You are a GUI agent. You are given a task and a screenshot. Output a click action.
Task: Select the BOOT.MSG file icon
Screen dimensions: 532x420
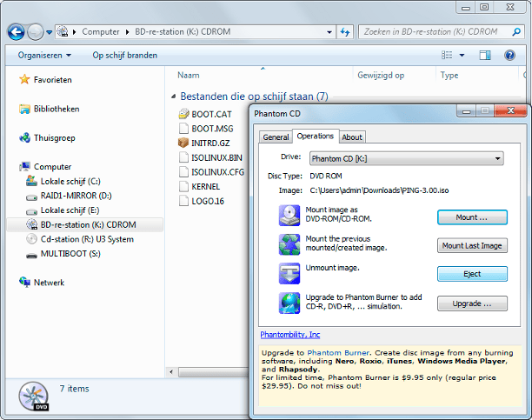(183, 129)
